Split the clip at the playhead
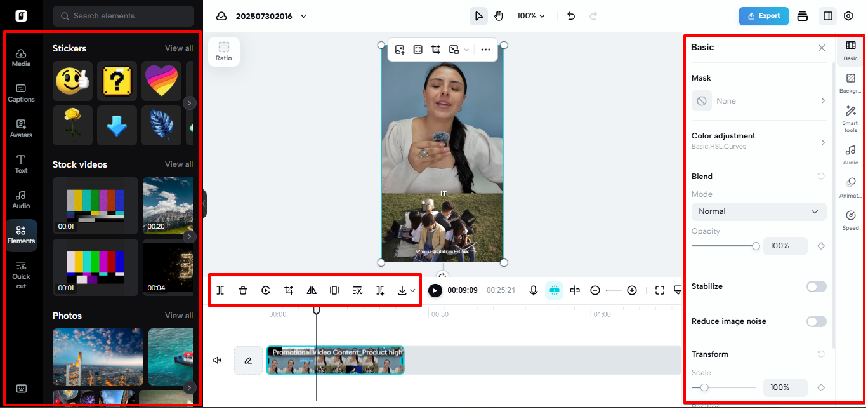 click(220, 290)
